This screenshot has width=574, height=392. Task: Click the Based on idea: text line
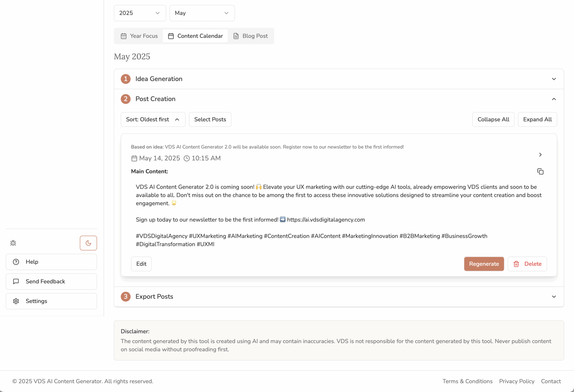267,147
